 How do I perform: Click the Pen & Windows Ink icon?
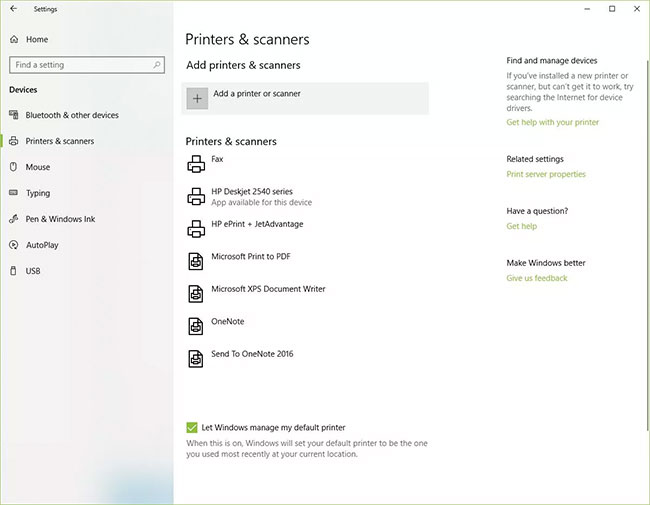coord(14,219)
